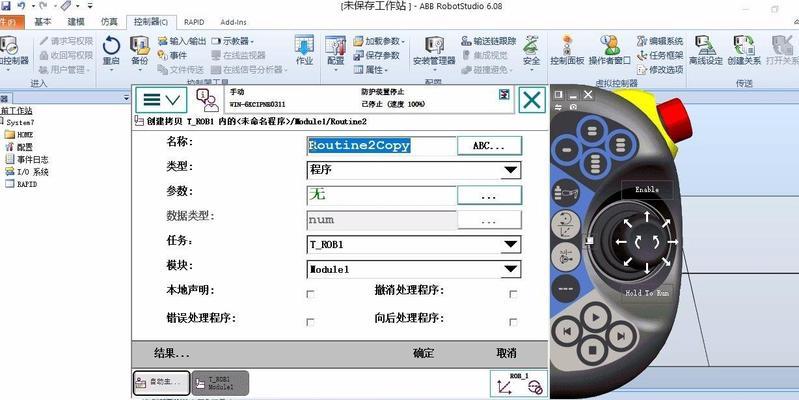Image resolution: width=799 pixels, height=400 pixels.
Task: Click the 作业 jobs icon
Action: pyautogui.click(x=304, y=49)
